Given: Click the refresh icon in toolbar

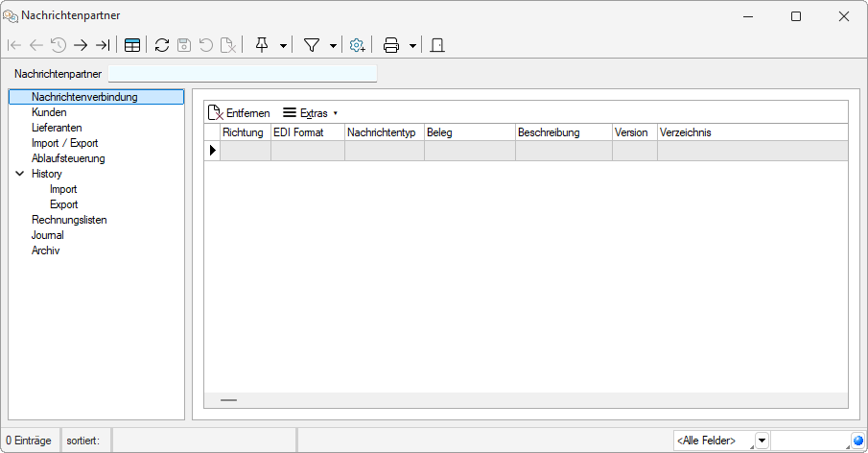Looking at the screenshot, I should 162,45.
